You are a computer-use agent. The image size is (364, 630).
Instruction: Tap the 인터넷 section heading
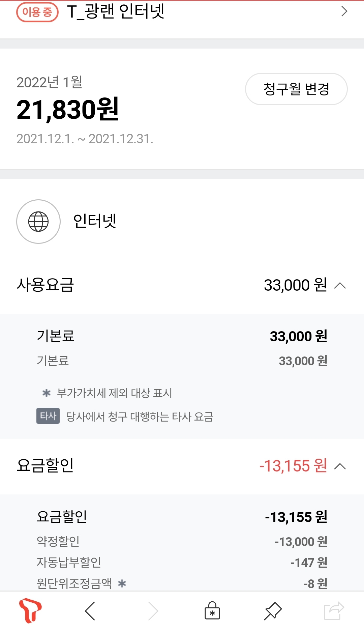point(95,222)
